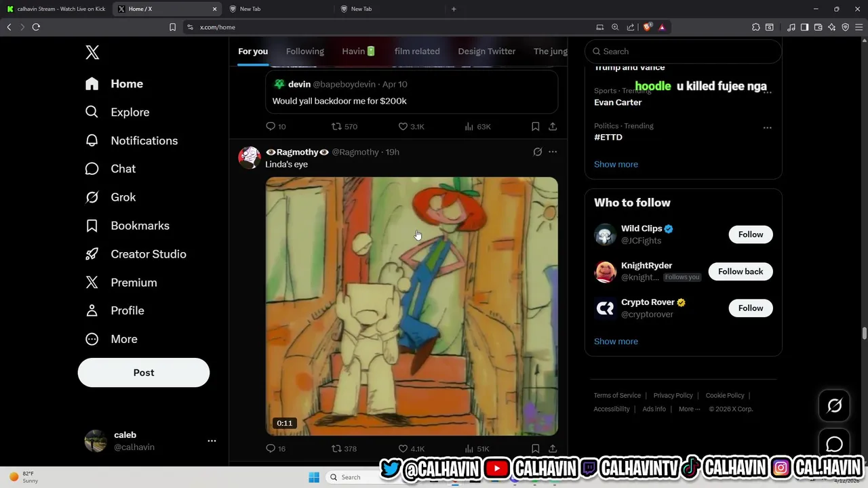The height and width of the screenshot is (488, 868).
Task: Open Brave VPN shield icon
Action: (x=846, y=27)
